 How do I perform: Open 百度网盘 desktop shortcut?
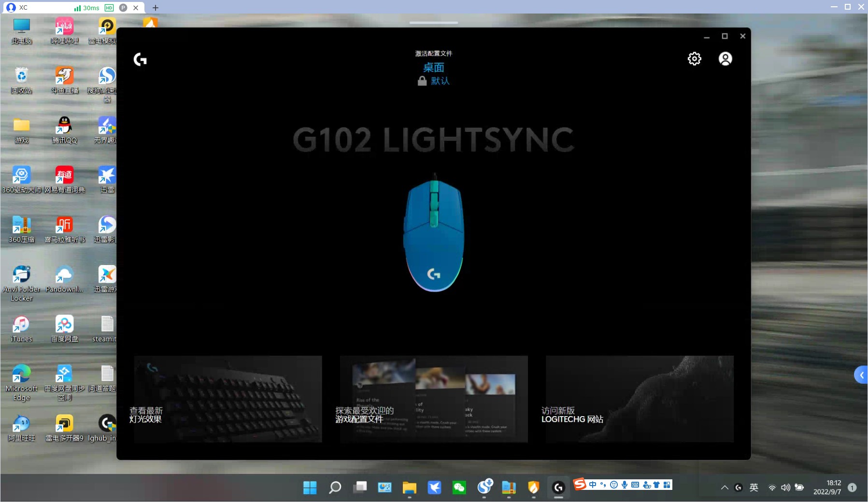pos(64,329)
